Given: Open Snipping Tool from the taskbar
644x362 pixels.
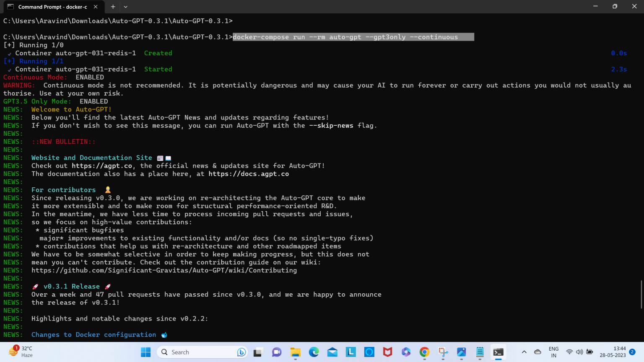Looking at the screenshot, I should click(x=443, y=352).
